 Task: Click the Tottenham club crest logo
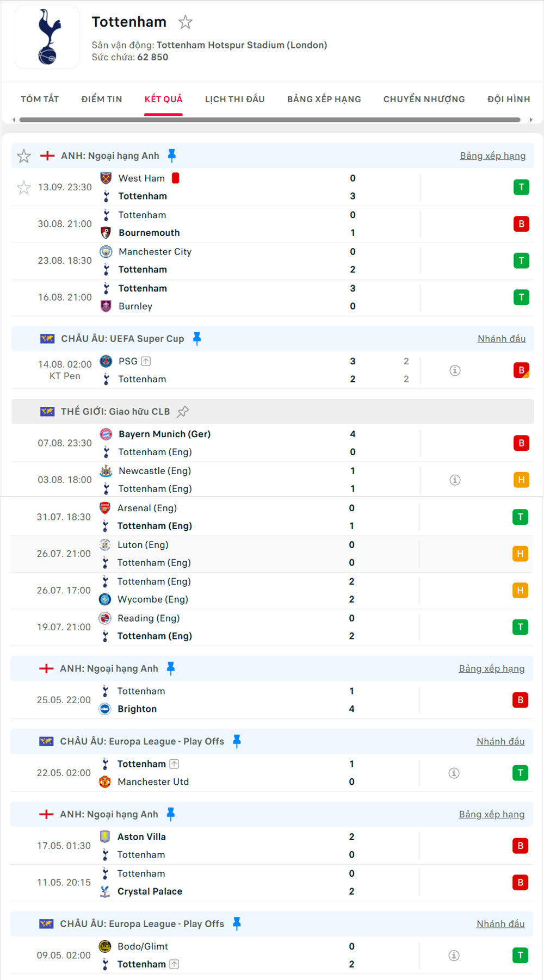47,37
